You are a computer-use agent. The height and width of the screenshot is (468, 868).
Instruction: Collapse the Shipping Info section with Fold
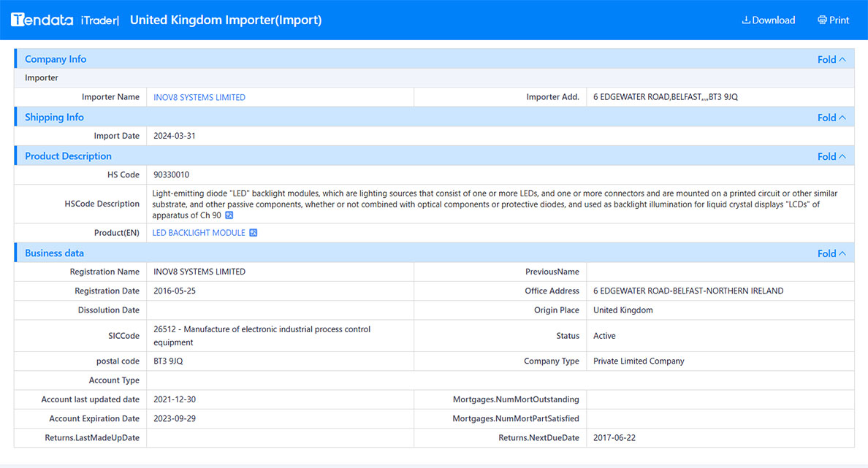(831, 118)
